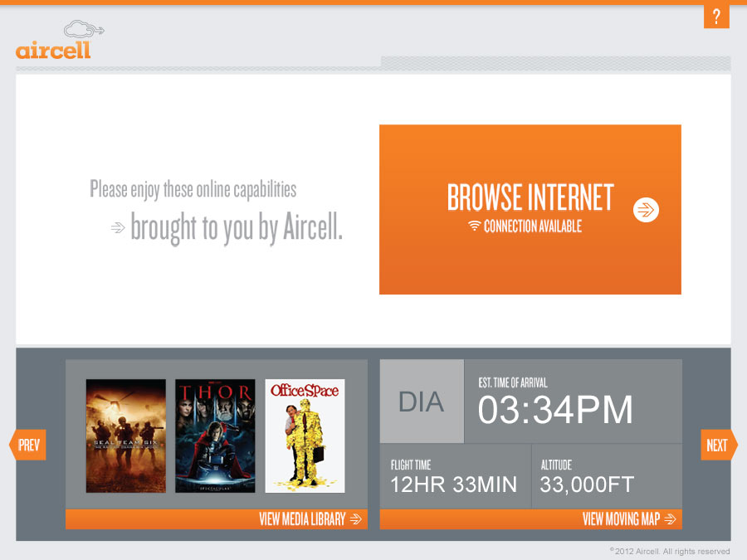Image resolution: width=747 pixels, height=560 pixels.
Task: Open help with the question mark icon
Action: coord(715,16)
